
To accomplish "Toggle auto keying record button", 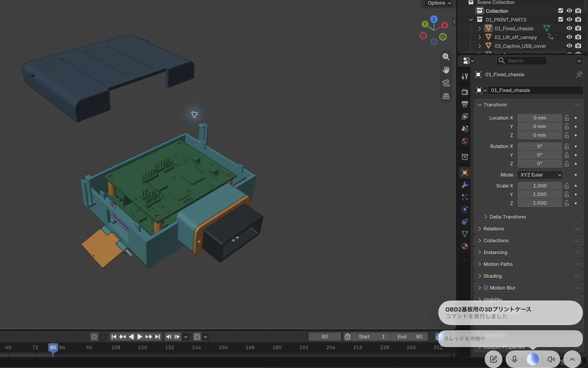I will pyautogui.click(x=94, y=337).
